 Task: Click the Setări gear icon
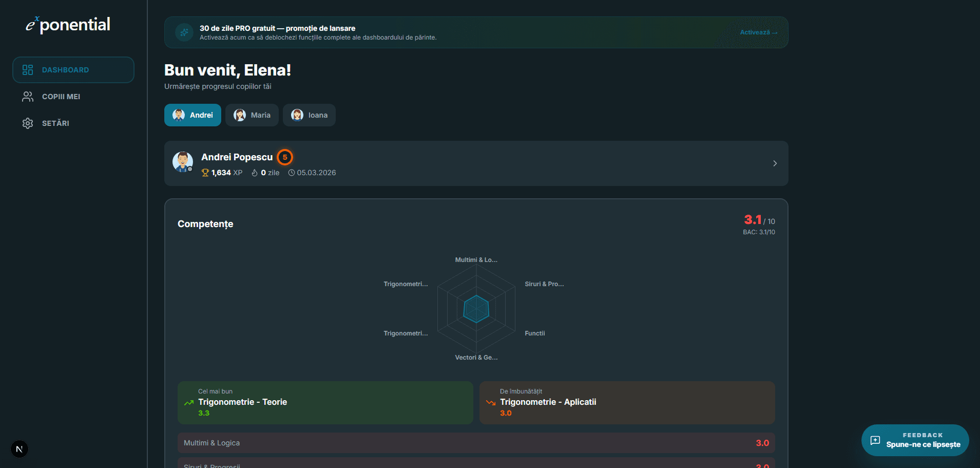[x=28, y=123]
